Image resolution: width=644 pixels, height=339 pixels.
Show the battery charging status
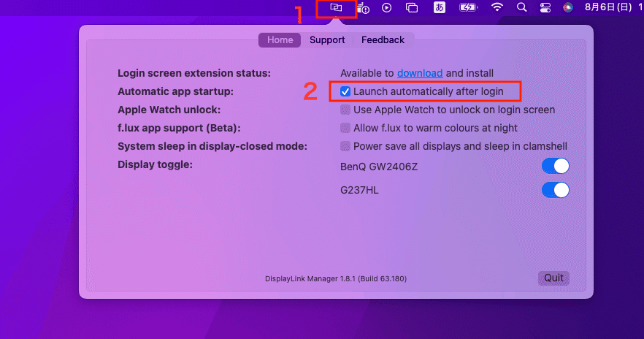(468, 7)
